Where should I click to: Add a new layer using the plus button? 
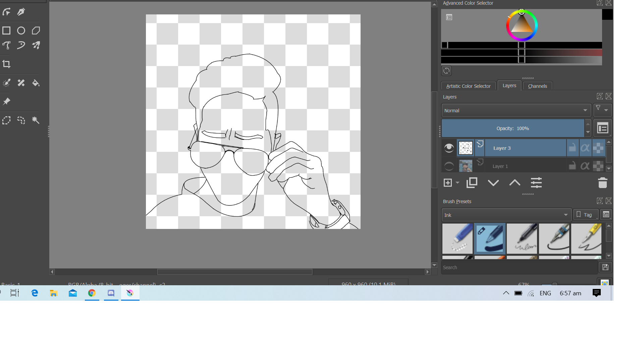pos(448,183)
